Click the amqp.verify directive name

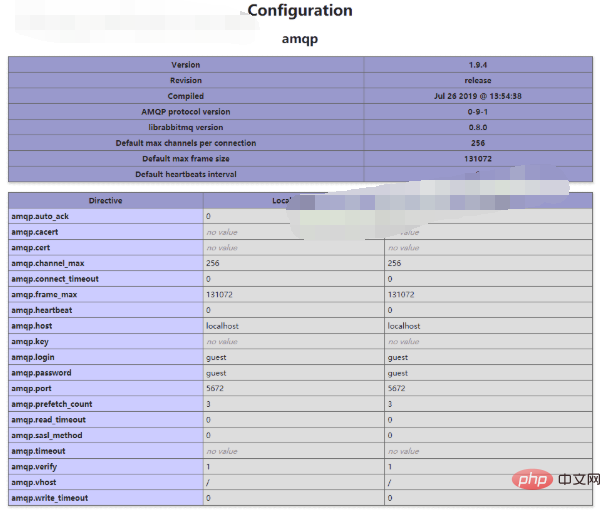click(34, 467)
